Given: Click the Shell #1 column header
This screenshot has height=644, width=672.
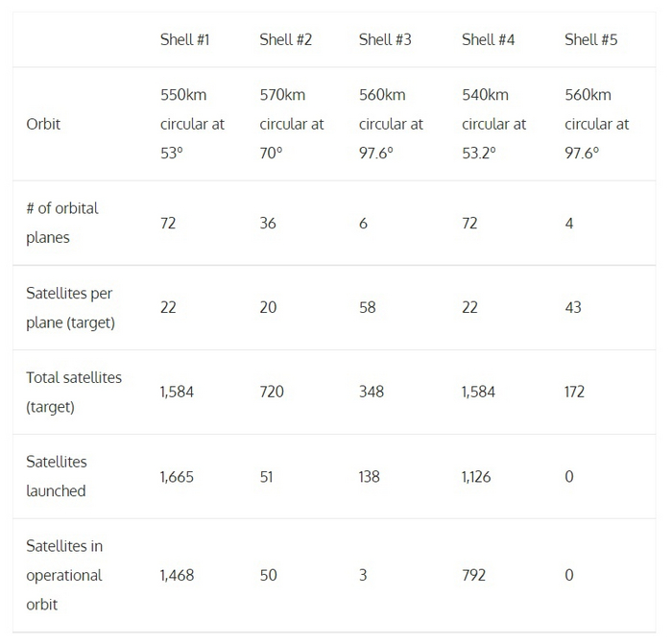Looking at the screenshot, I should [x=184, y=39].
